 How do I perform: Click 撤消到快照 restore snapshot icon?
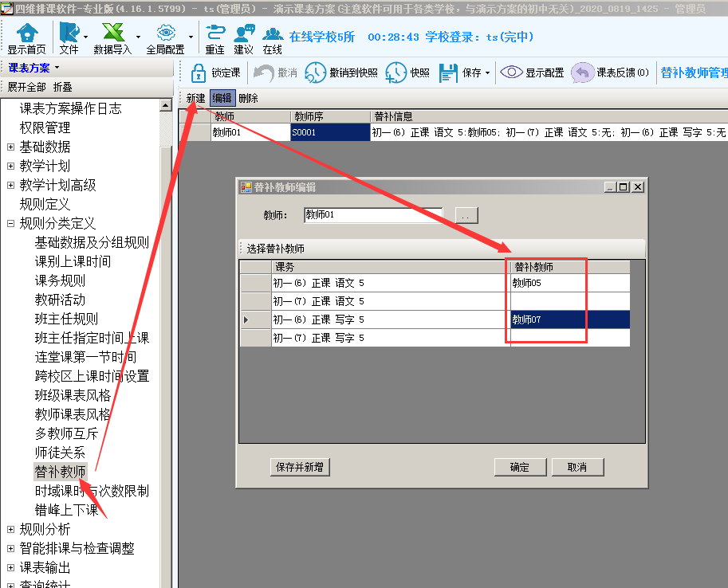coord(316,73)
